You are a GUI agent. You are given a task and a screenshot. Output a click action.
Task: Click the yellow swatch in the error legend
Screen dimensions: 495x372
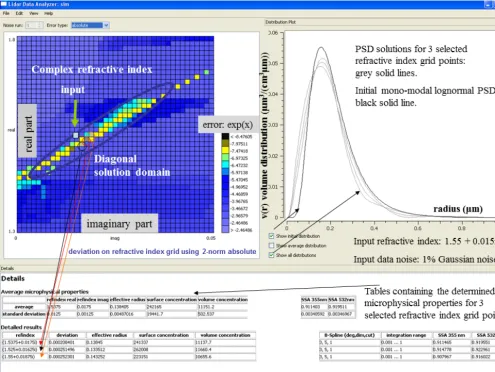(x=225, y=151)
